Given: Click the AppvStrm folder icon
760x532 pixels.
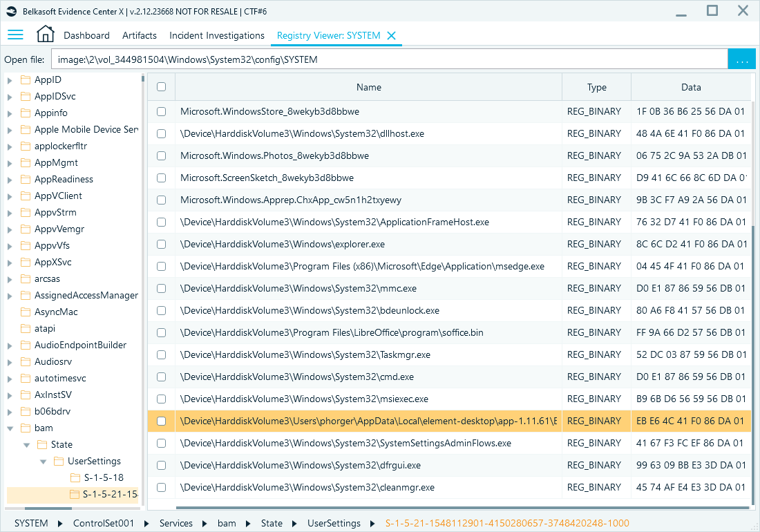Looking at the screenshot, I should click(26, 213).
